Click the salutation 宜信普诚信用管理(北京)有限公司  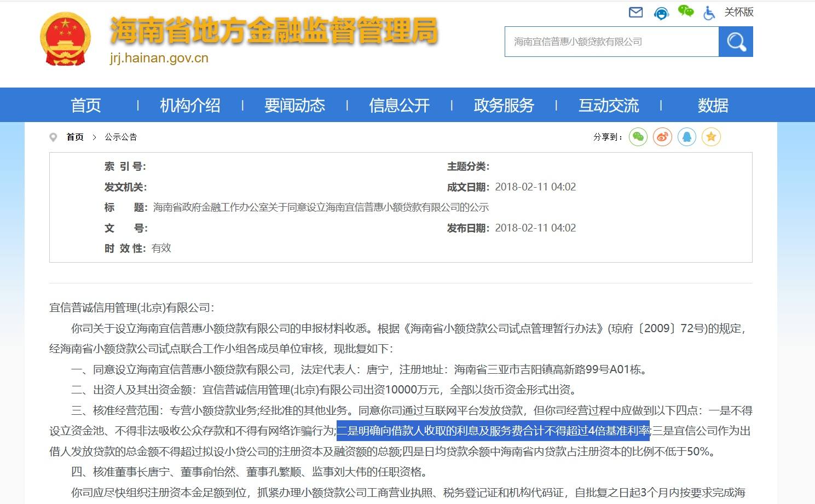[132, 308]
